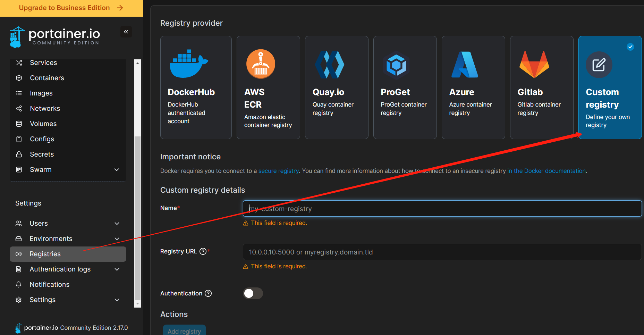The height and width of the screenshot is (335, 644).
Task: Select the Custom registry provider card
Action: (x=610, y=87)
